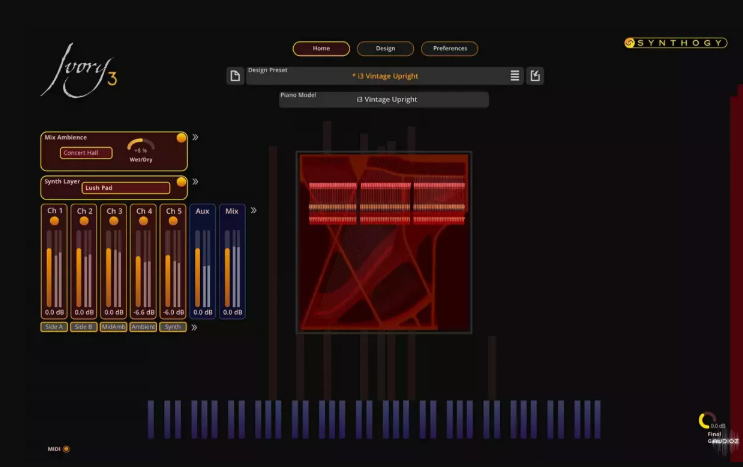Open the Preferences tab
This screenshot has height=467, width=743.
449,48
